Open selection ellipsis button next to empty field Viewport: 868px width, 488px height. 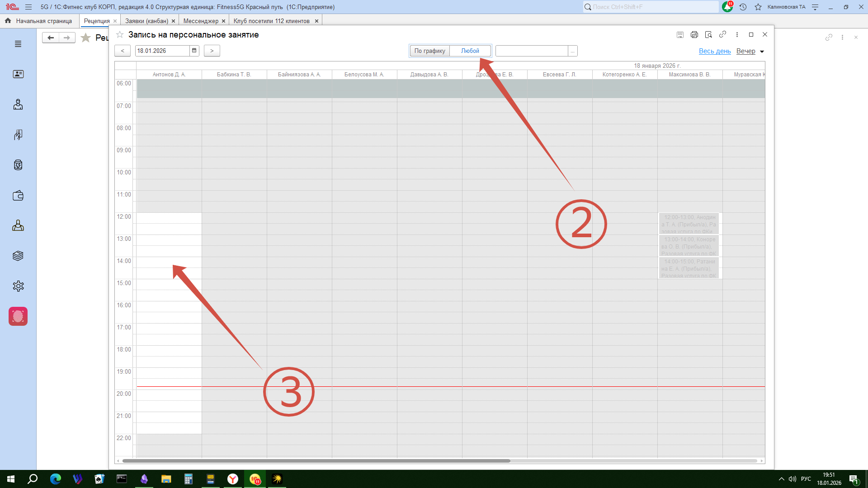572,51
